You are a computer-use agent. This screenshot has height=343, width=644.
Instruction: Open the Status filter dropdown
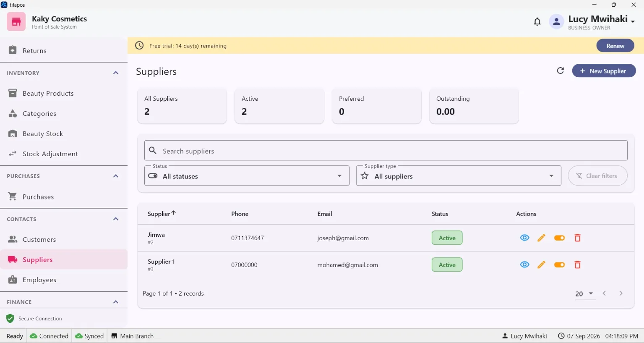tap(247, 176)
